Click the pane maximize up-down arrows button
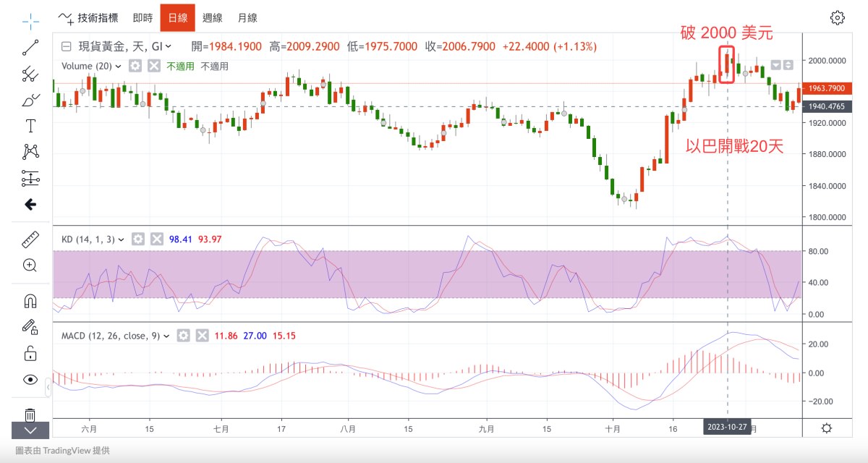The height and width of the screenshot is (463, 868). [788, 65]
